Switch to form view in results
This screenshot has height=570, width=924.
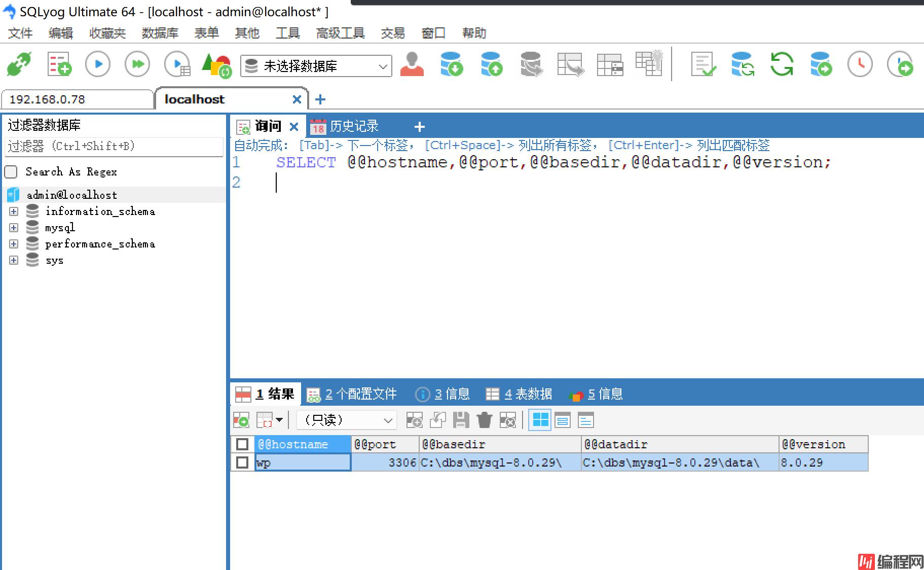click(563, 420)
